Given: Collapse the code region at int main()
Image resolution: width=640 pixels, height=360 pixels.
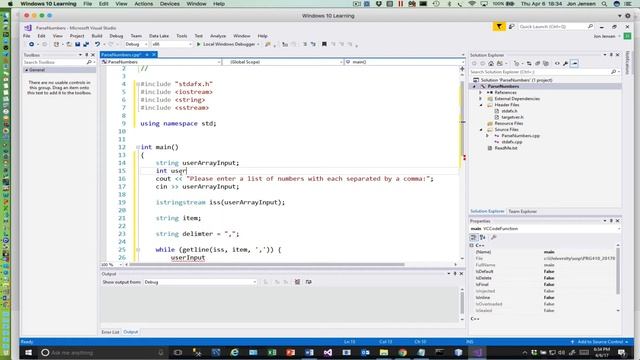Looking at the screenshot, I should coord(138,147).
